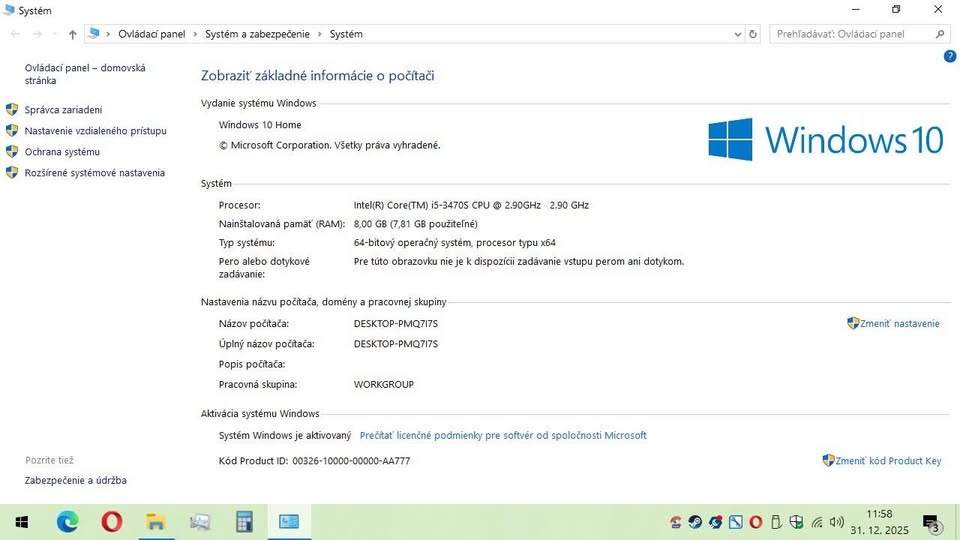The height and width of the screenshot is (540, 960).
Task: Open the notification center icon
Action: click(931, 523)
